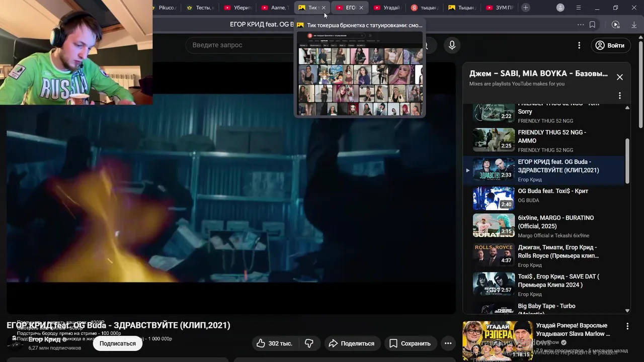The image size is (644, 362).
Task: Click Сохранить save button
Action: click(x=410, y=343)
